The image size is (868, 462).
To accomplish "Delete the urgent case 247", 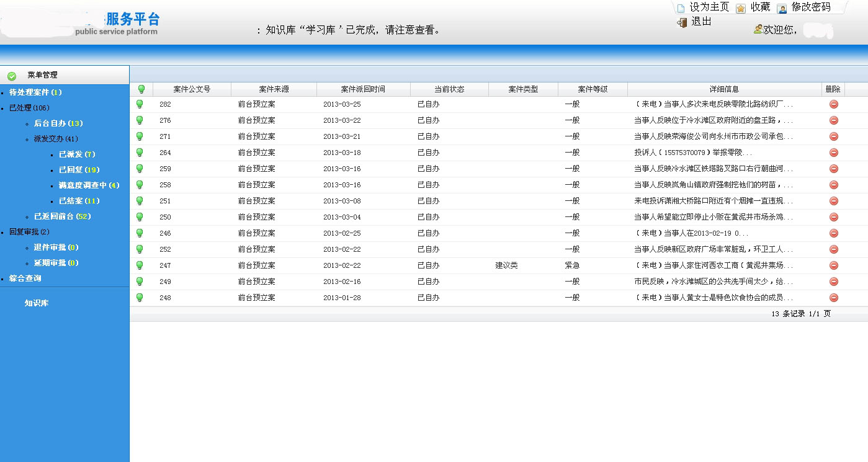I will [x=833, y=265].
